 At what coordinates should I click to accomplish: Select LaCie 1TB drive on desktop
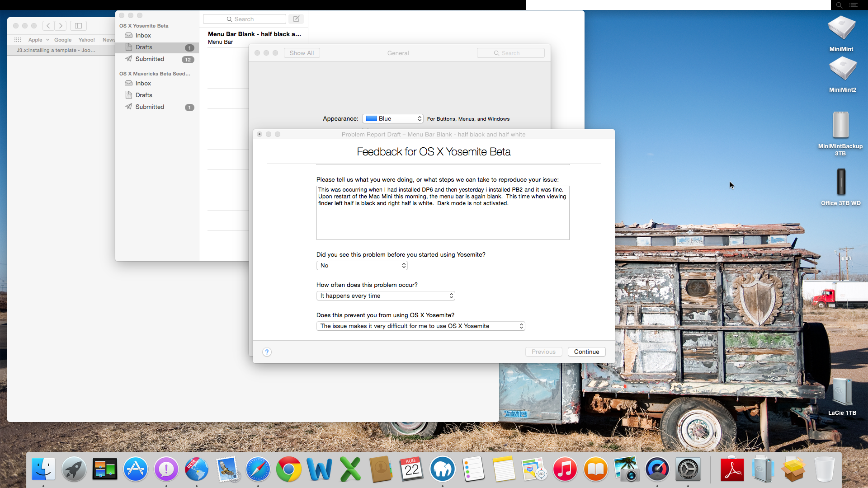[842, 396]
